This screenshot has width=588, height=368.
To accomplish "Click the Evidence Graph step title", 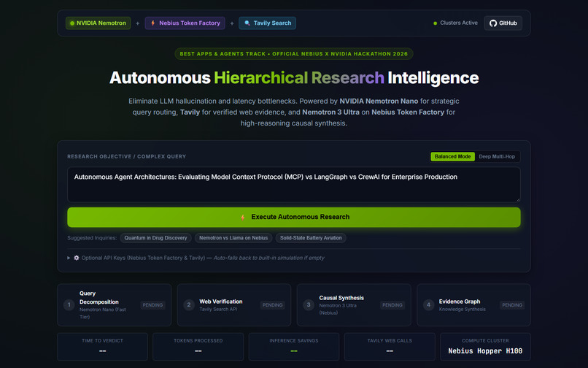I will pyautogui.click(x=460, y=301).
